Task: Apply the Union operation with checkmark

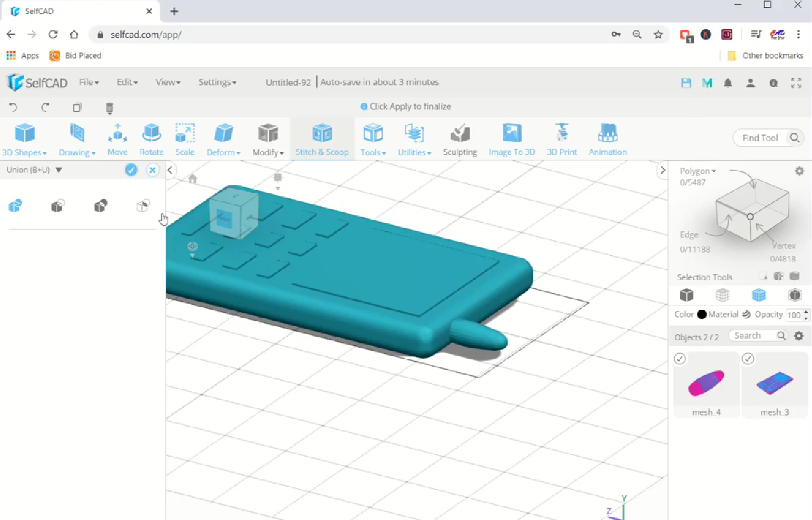Action: (x=131, y=170)
